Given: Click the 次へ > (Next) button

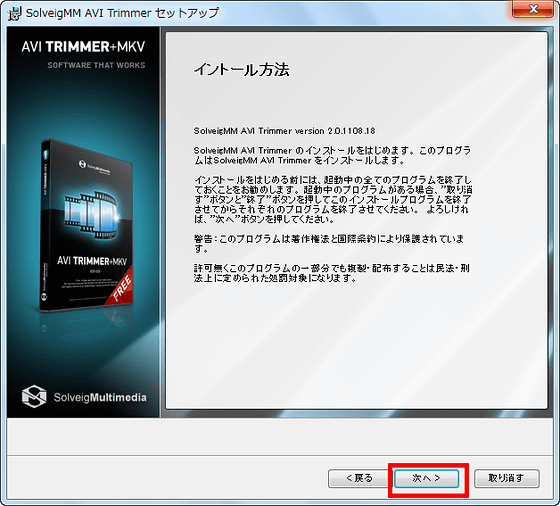Looking at the screenshot, I should [426, 478].
